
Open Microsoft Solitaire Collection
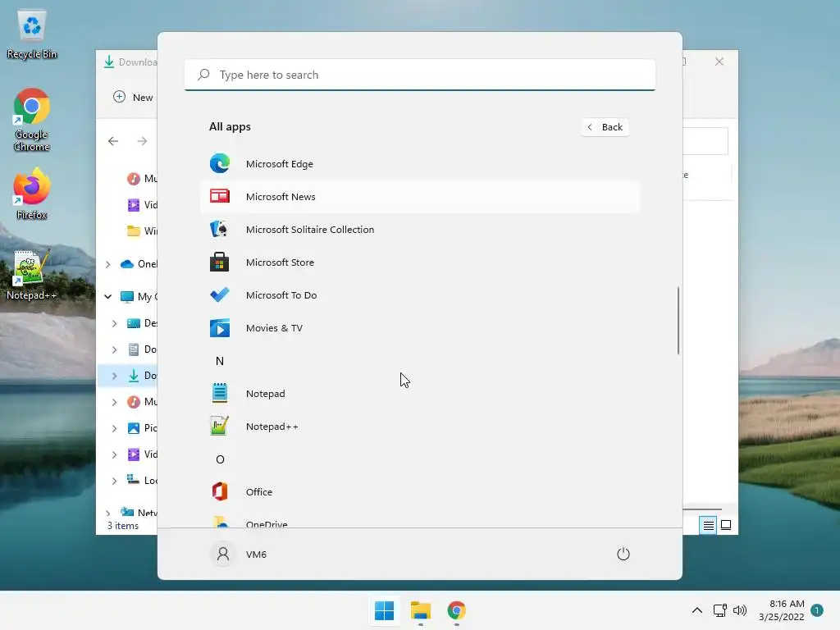[x=420, y=230]
